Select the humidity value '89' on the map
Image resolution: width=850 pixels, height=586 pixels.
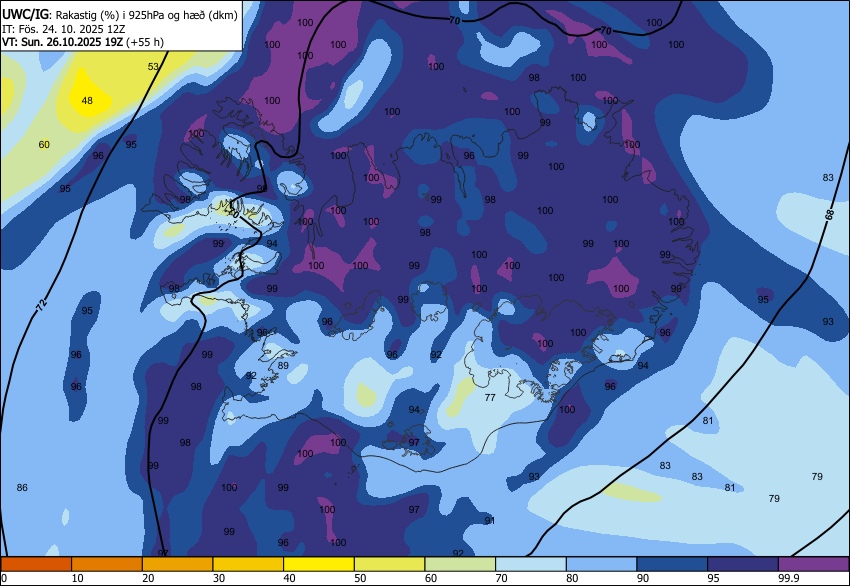point(283,365)
